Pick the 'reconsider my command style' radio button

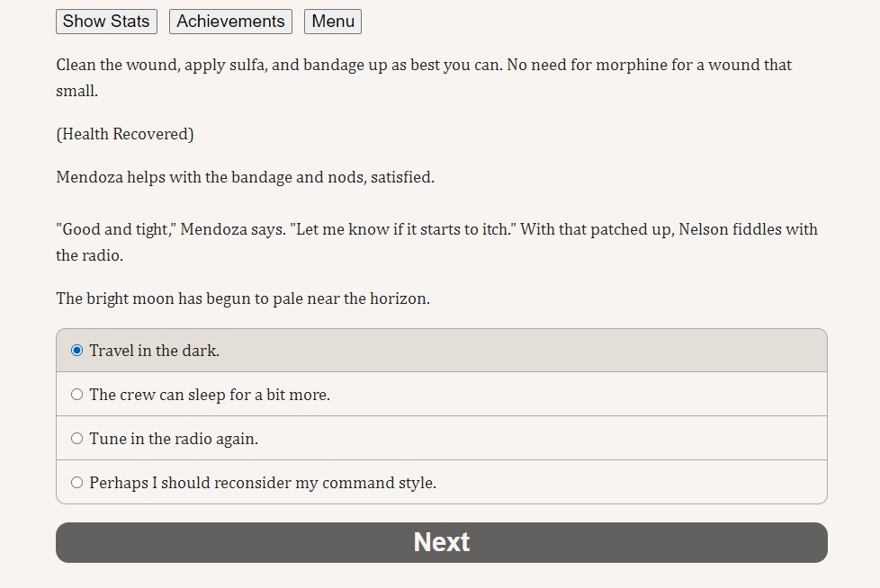coord(76,483)
